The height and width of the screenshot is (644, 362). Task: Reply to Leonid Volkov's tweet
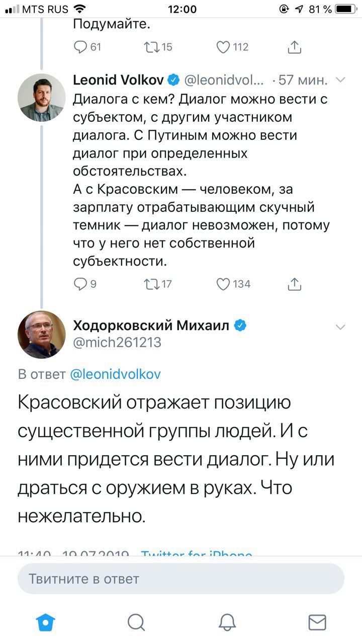(80, 284)
